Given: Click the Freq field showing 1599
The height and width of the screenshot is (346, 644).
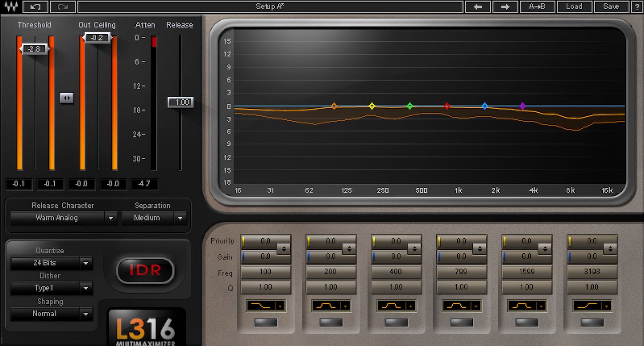Looking at the screenshot, I should click(527, 271).
